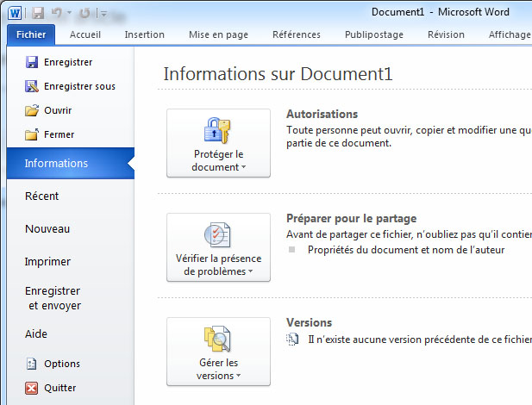Screen dimensions: 532x405
Task: Click the Enregistrer sous icon
Action: pyautogui.click(x=32, y=86)
